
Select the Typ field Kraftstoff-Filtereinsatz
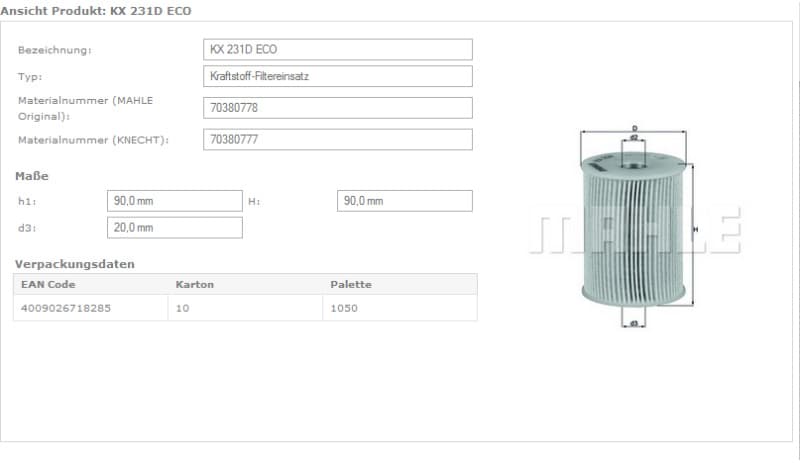coord(338,76)
